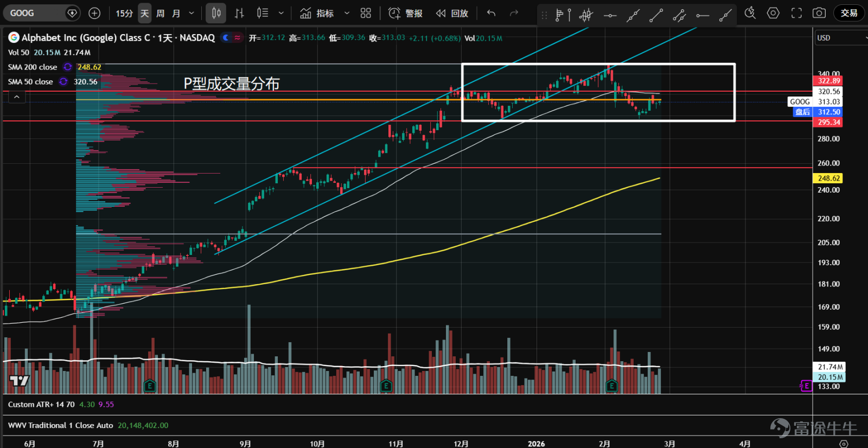This screenshot has height=448, width=868.
Task: Open the USD currency dropdown
Action: (841, 38)
